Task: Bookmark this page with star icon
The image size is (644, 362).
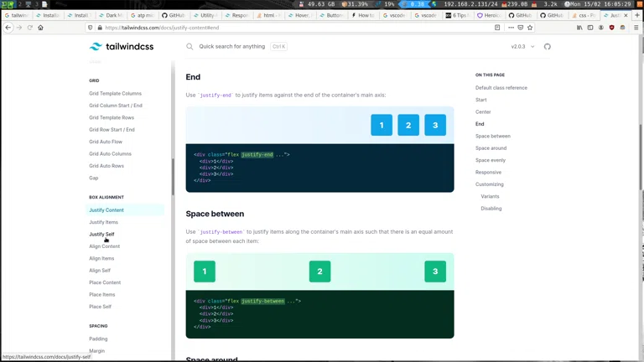Action: click(x=530, y=28)
